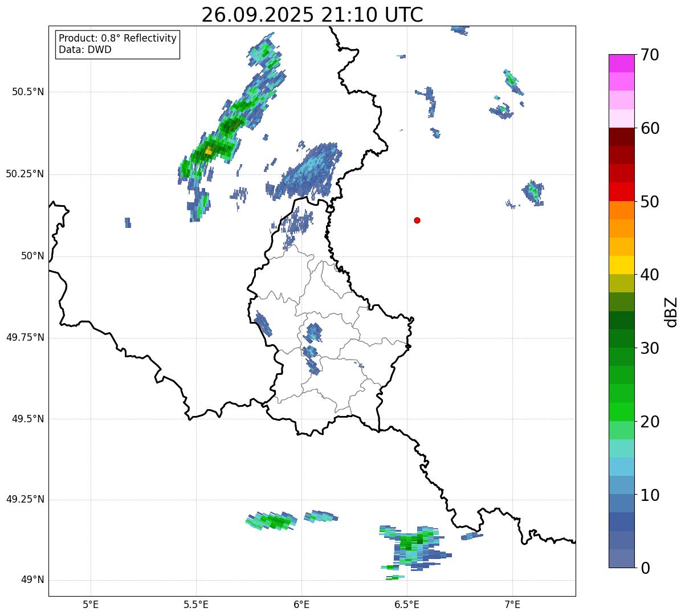Click the 50.5°N latitude label
The image size is (685, 616).
point(28,92)
